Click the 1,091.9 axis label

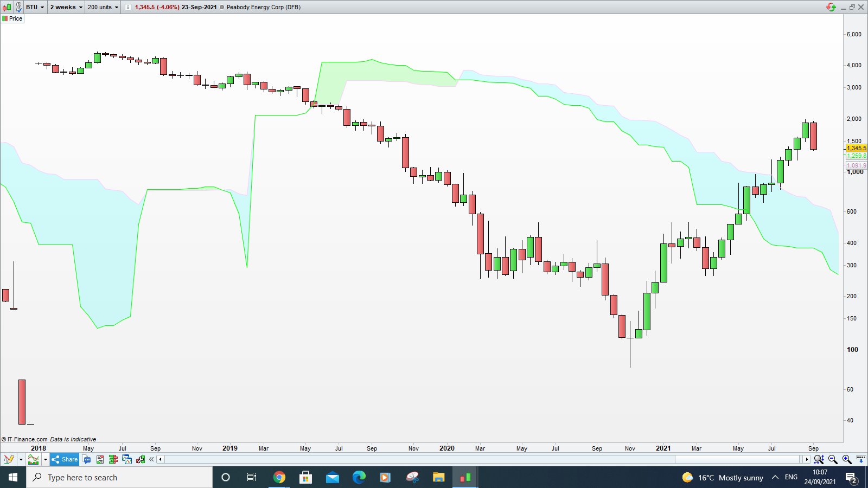[856, 165]
